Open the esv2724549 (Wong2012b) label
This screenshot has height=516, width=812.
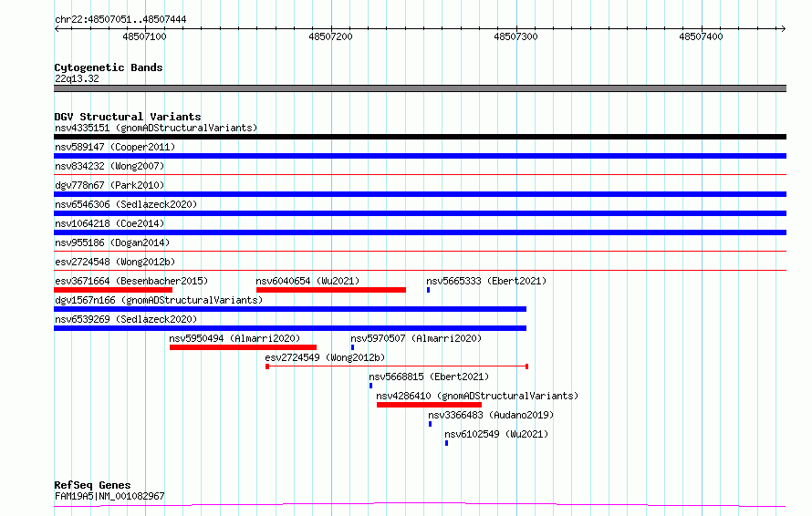325,357
